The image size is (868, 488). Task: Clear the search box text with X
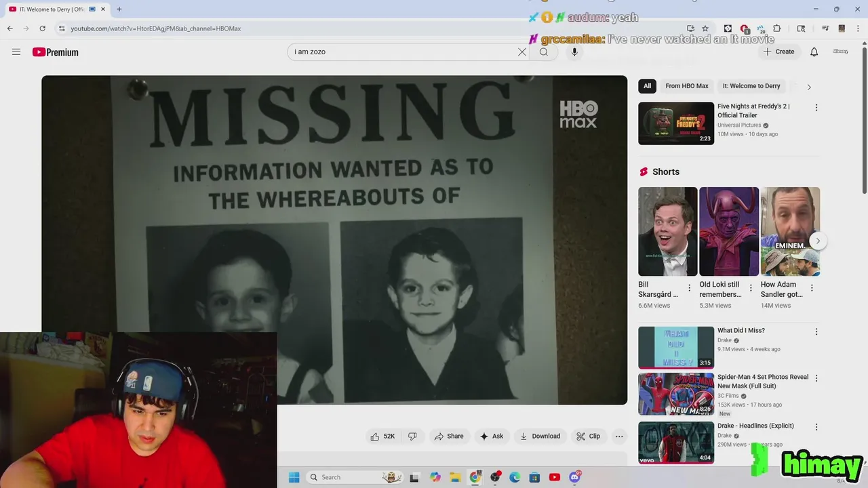[522, 52]
